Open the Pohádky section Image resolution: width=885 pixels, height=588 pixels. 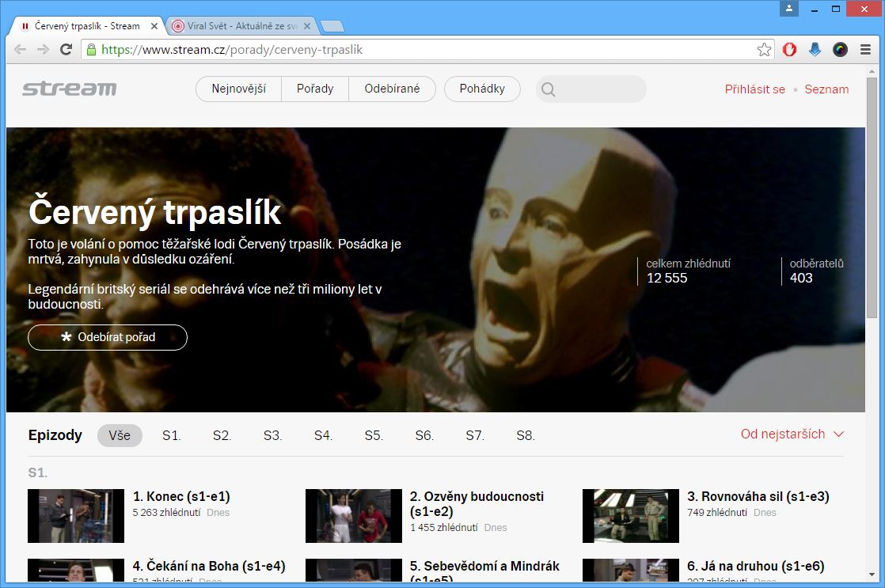coord(482,89)
